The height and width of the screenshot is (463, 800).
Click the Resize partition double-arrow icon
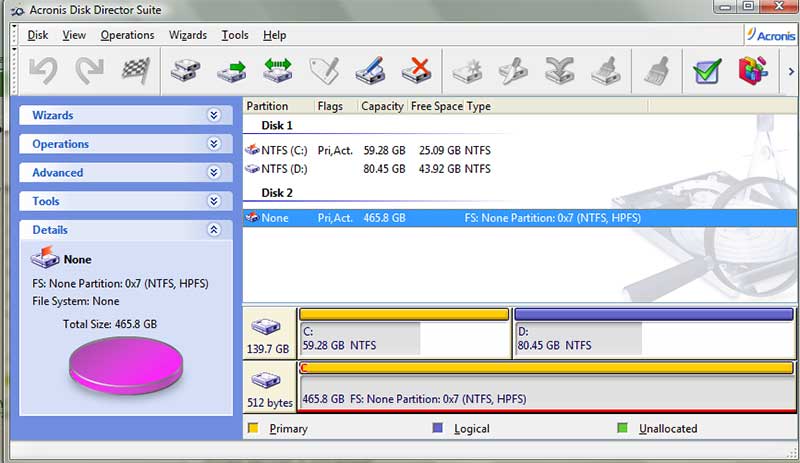click(278, 70)
